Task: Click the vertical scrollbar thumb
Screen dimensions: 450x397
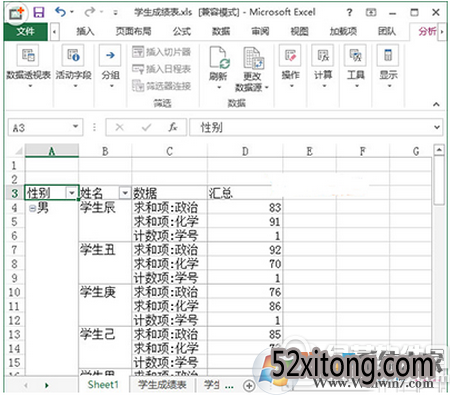Action: 439,180
